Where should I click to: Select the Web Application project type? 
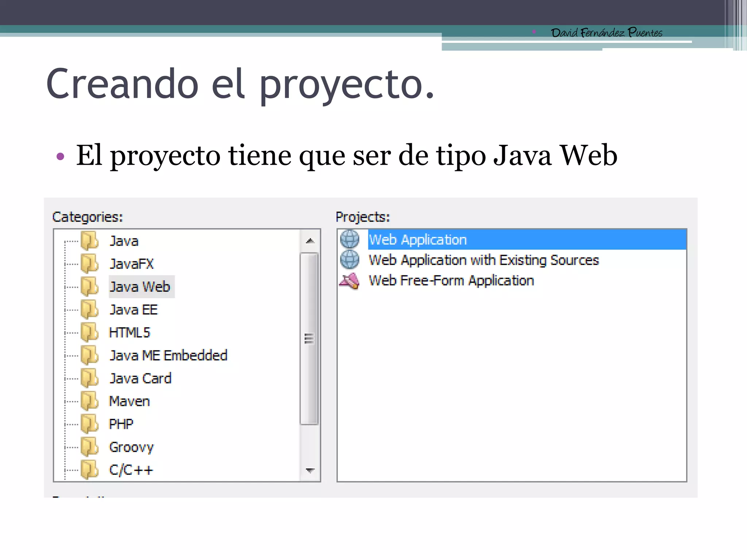[x=418, y=240]
